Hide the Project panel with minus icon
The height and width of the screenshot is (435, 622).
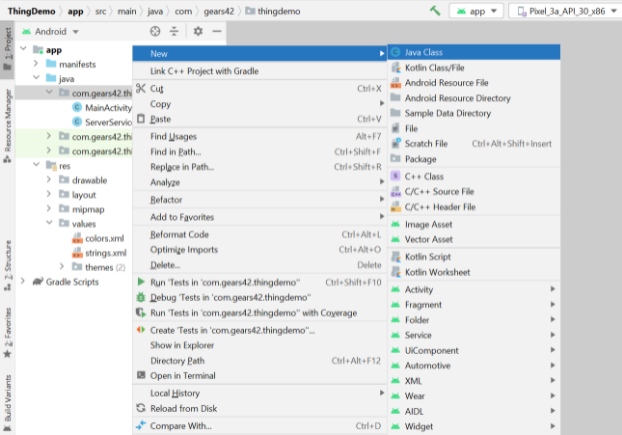[x=217, y=31]
